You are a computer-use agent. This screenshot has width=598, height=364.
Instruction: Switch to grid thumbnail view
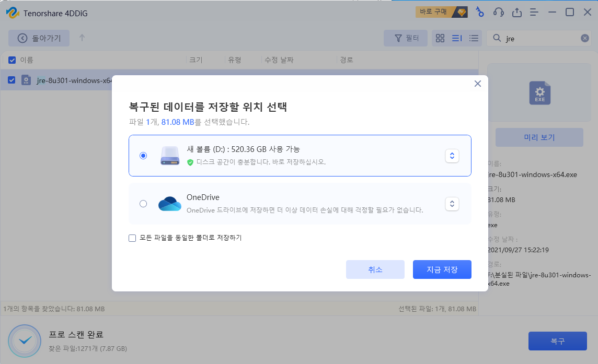point(440,38)
